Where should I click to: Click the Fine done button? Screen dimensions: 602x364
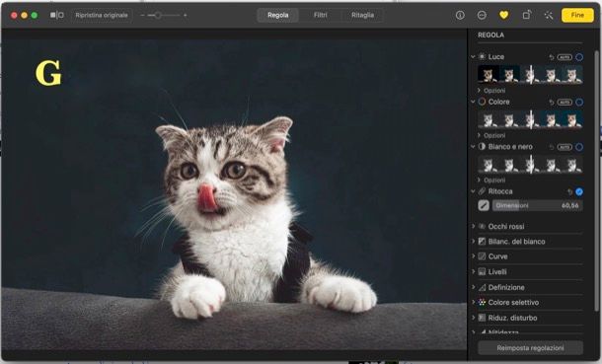[x=577, y=15]
